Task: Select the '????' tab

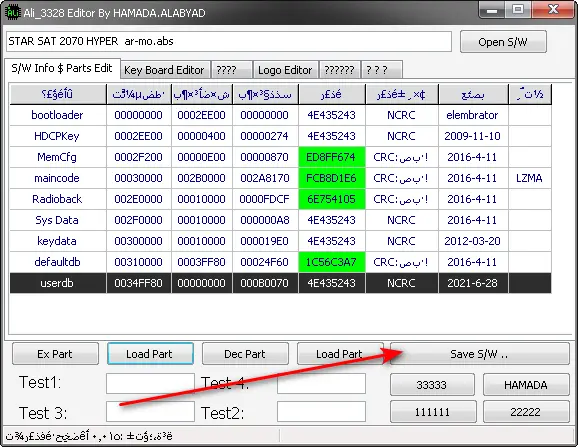Action: [231, 70]
